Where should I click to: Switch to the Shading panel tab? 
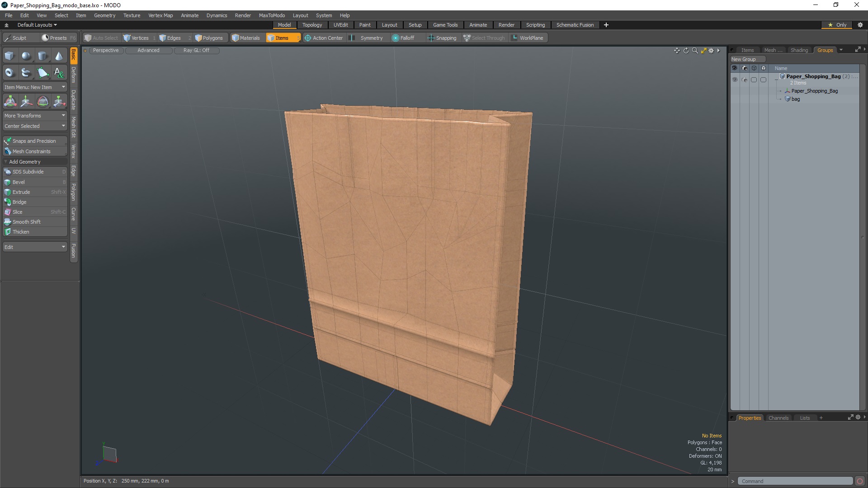799,50
